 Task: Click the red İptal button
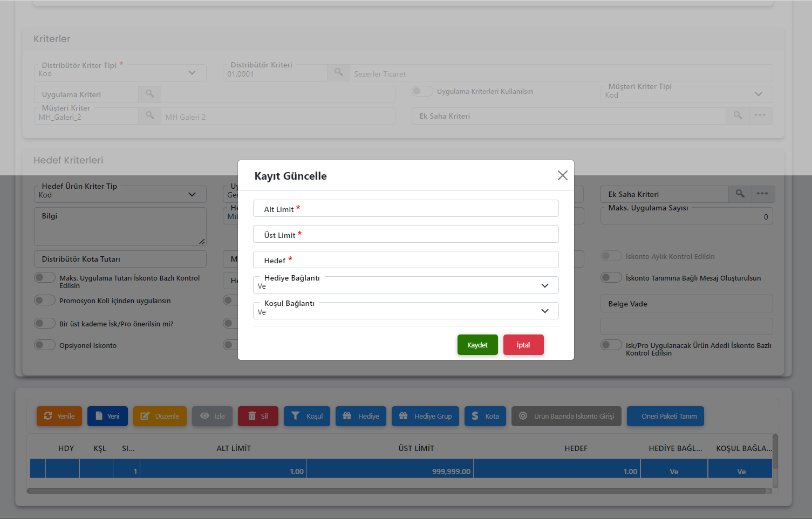tap(523, 345)
